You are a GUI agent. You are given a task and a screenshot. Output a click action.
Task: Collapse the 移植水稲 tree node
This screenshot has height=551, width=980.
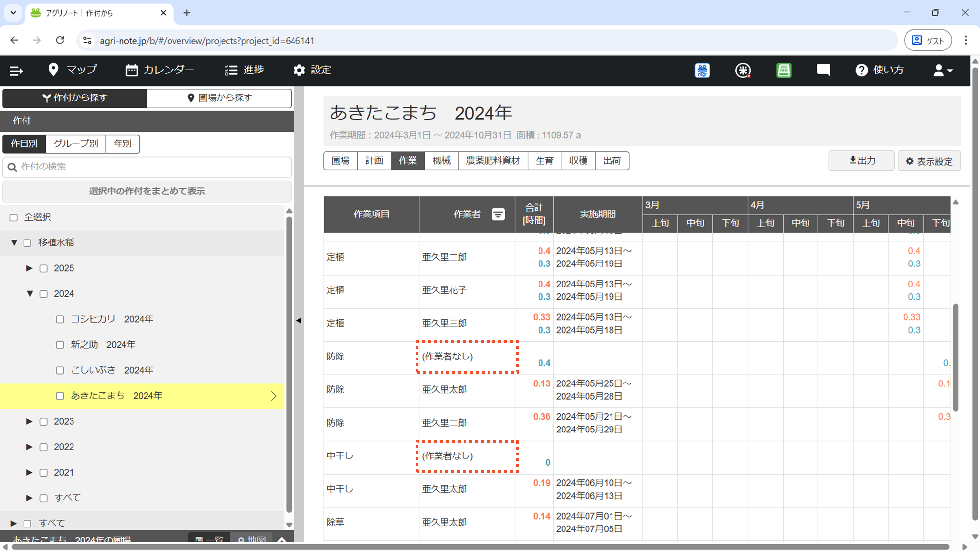click(x=14, y=243)
